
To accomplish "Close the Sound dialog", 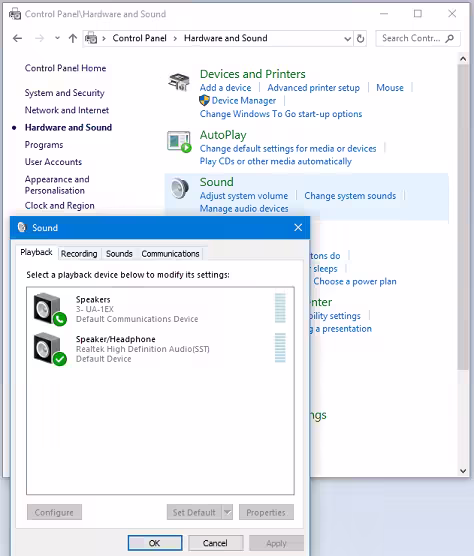I will 298,228.
